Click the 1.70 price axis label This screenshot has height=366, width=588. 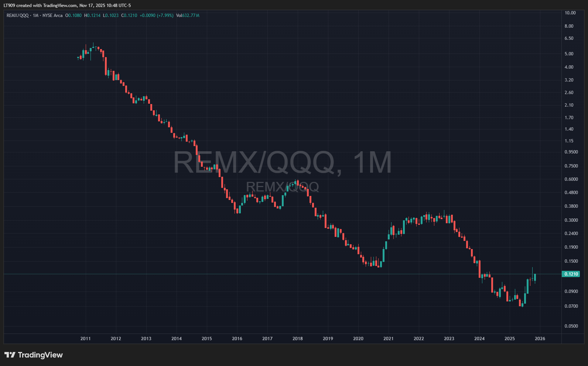coord(569,118)
